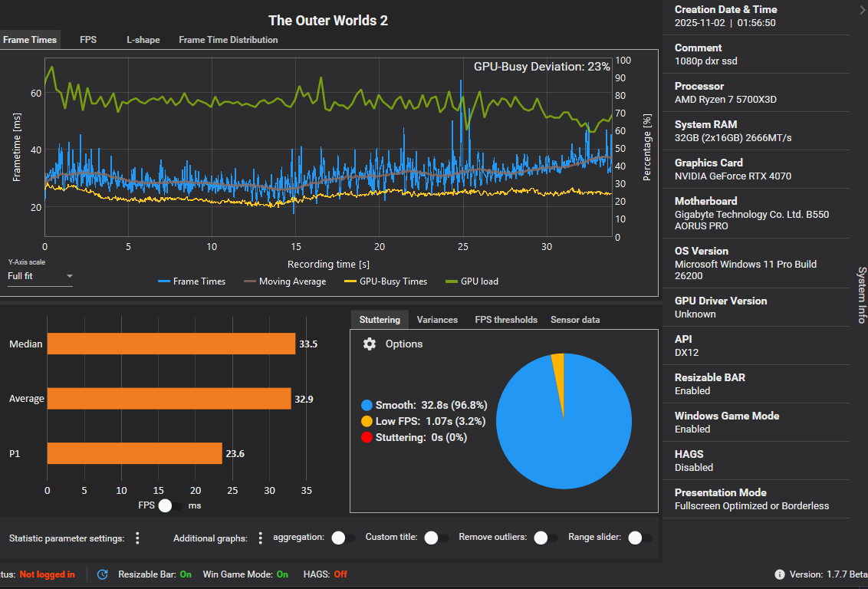
Task: Click the Options label in stuttering panel
Action: (404, 344)
